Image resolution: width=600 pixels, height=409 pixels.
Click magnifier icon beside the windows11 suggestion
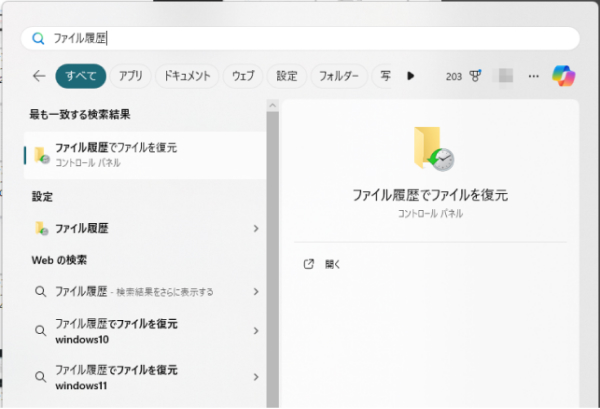tap(41, 377)
